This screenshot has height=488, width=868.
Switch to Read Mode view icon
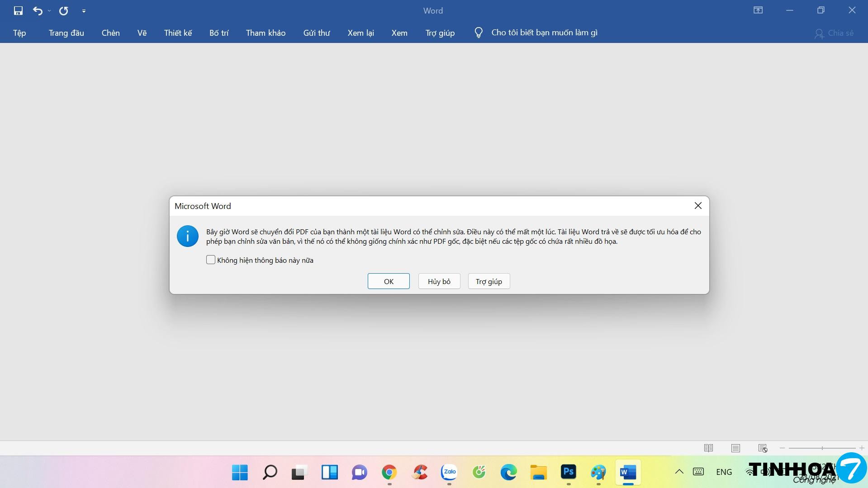coord(708,448)
